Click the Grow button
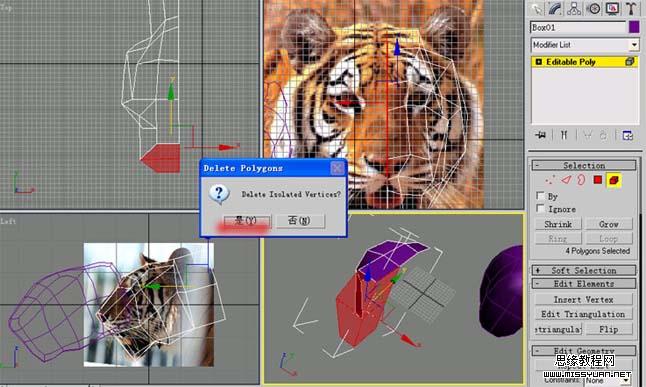This screenshot has width=646, height=387. (609, 224)
